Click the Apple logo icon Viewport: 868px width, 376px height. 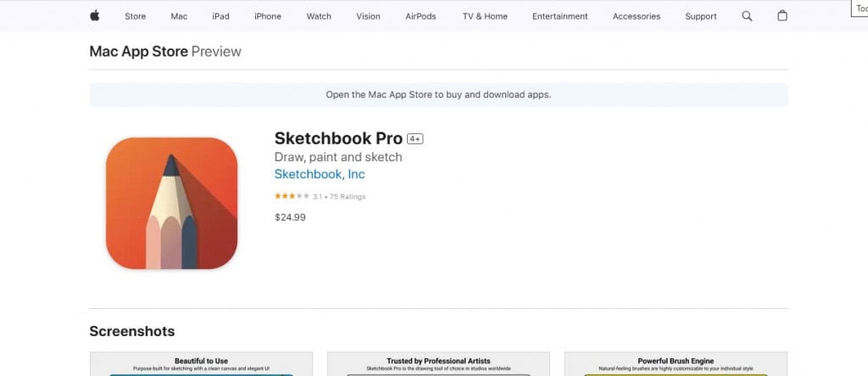coord(95,16)
